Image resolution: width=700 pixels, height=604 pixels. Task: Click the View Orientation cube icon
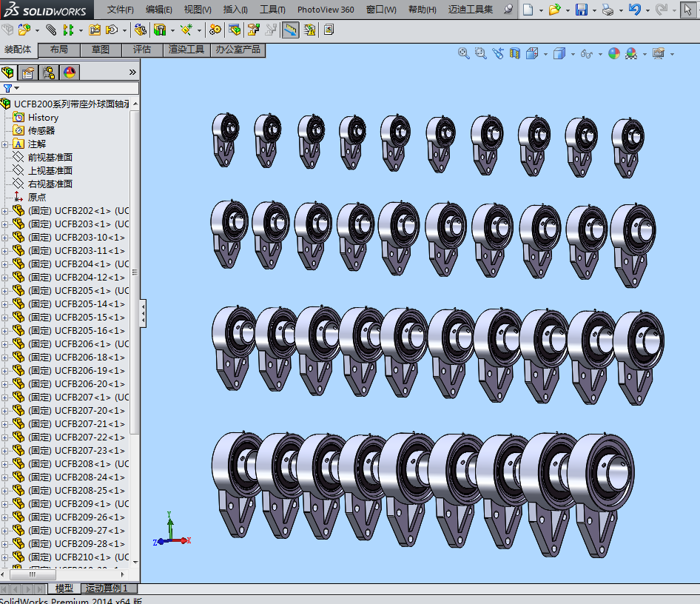pos(532,53)
